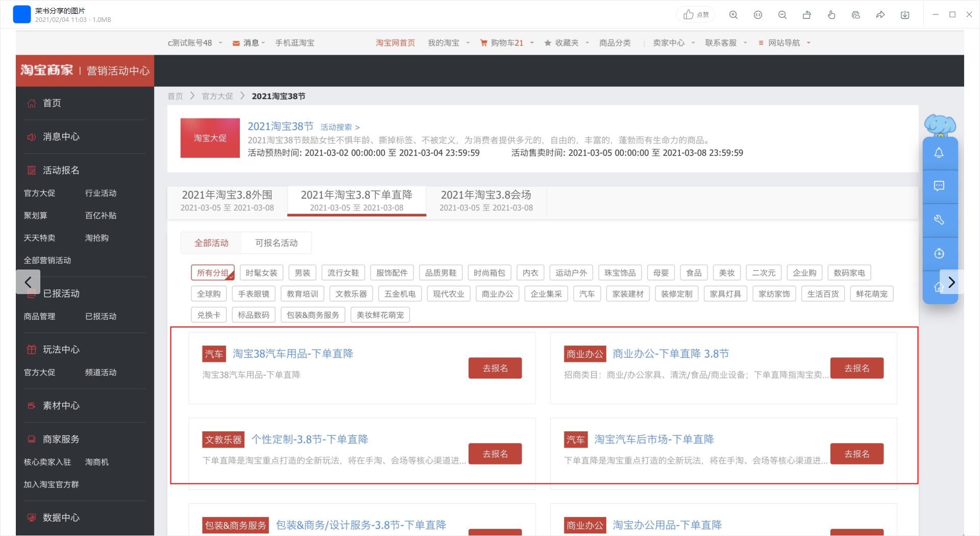Zoom in the image viewer

tap(733, 15)
